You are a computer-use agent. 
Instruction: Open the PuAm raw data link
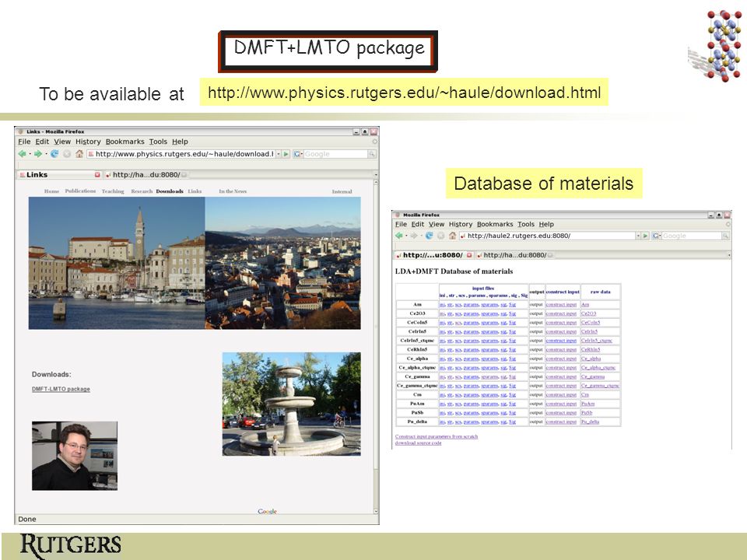coord(588,404)
